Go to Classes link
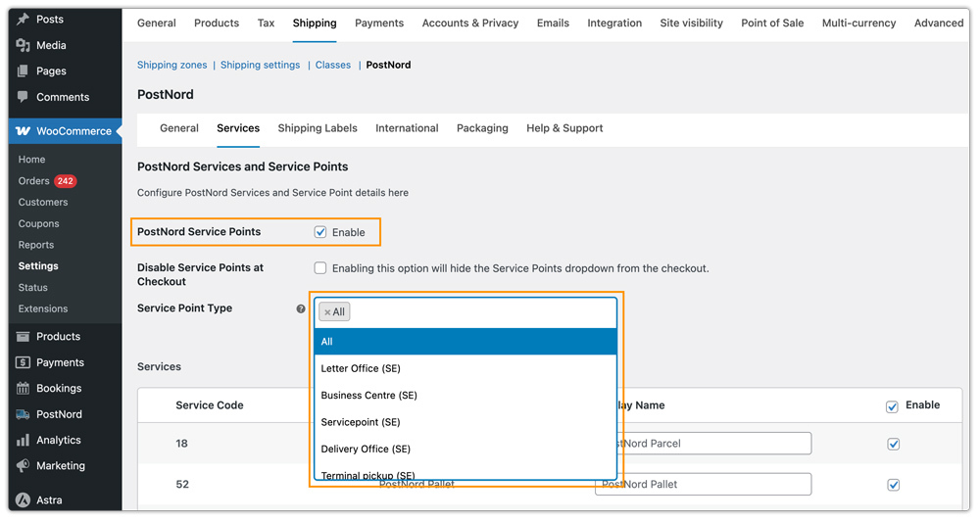 click(x=333, y=65)
